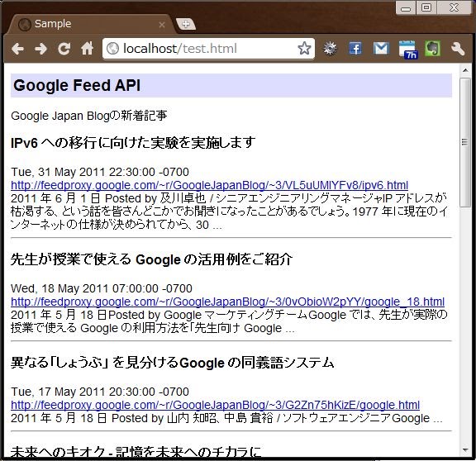Open a new tab with plus button
This screenshot has width=476, height=461.
coord(186,24)
